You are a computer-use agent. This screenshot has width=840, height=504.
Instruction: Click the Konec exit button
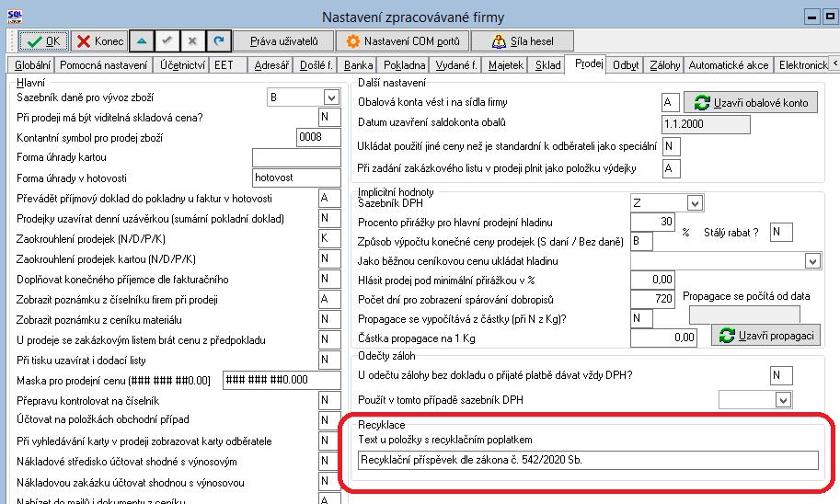(99, 41)
